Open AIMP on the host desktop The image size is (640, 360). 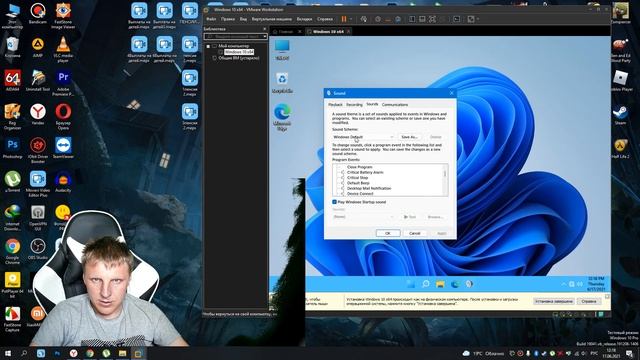pos(38,47)
